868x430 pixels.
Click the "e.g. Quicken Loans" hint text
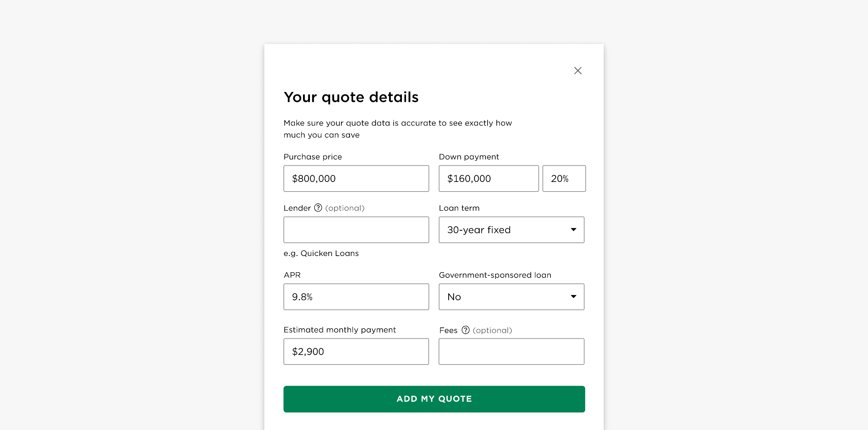point(321,253)
